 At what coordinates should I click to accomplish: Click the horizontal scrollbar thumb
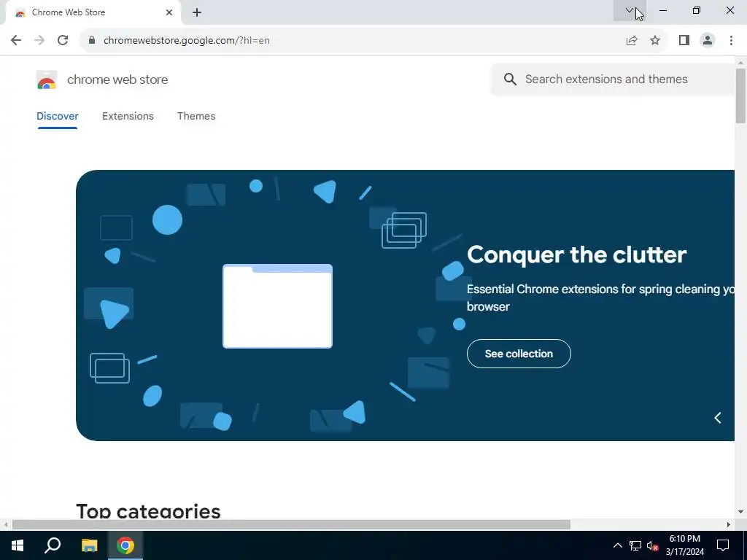pyautogui.click(x=291, y=525)
